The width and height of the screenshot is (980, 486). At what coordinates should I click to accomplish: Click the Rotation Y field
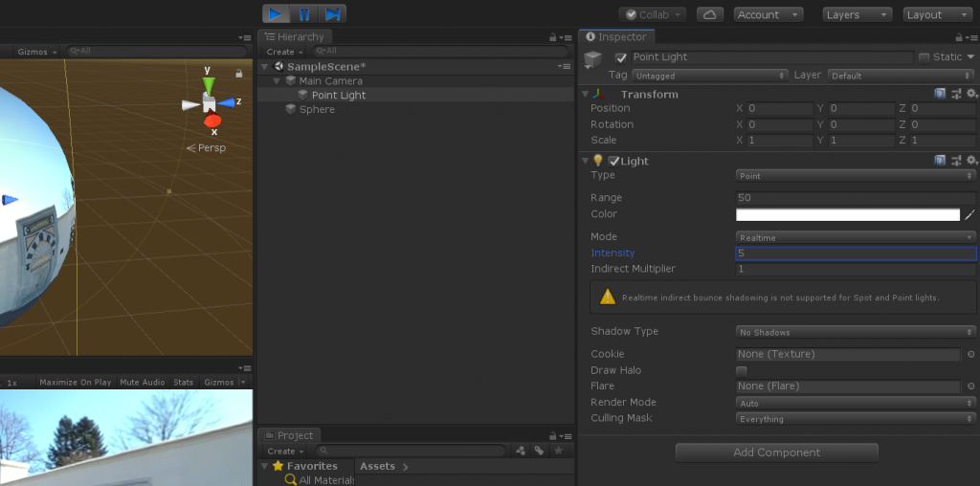(x=861, y=124)
